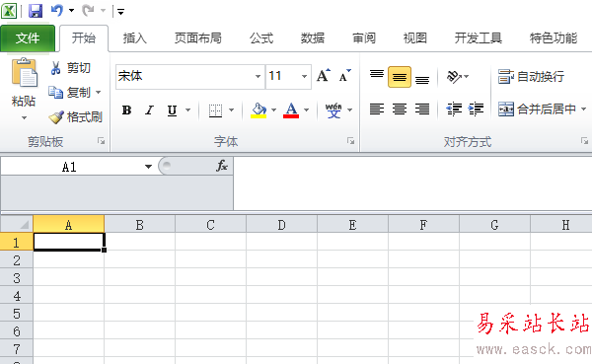592x364 pixels.
Task: Click 合并后居中 merge and center
Action: pos(537,109)
